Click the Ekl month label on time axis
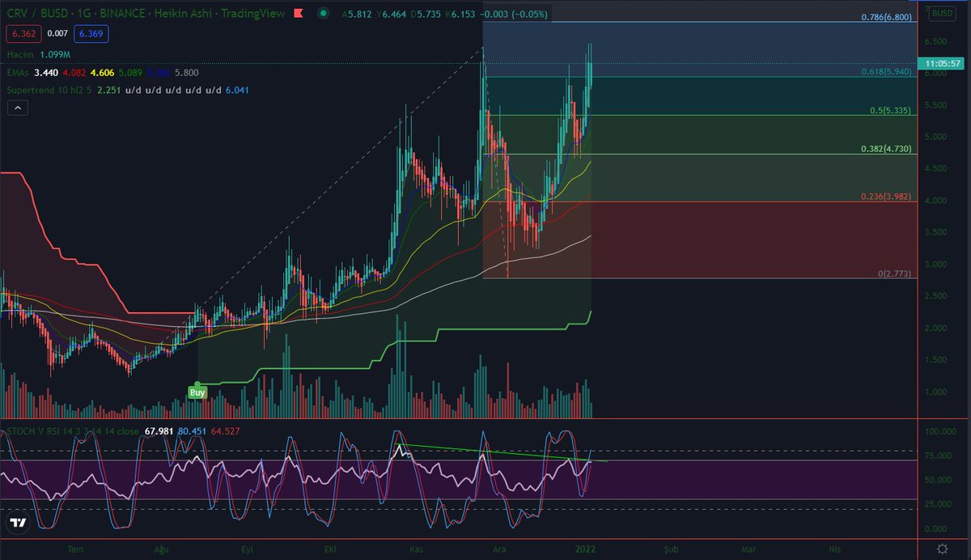Screen dimensions: 971x560 pyautogui.click(x=330, y=548)
